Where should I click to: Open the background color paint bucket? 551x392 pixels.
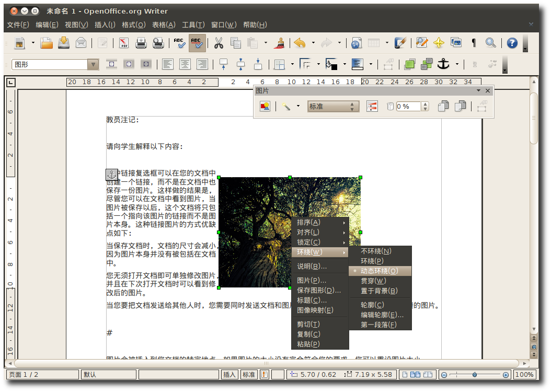point(331,64)
